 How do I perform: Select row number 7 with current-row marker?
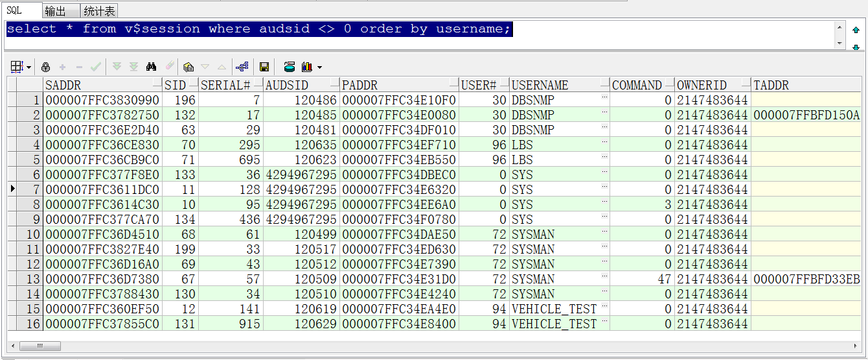(29, 189)
